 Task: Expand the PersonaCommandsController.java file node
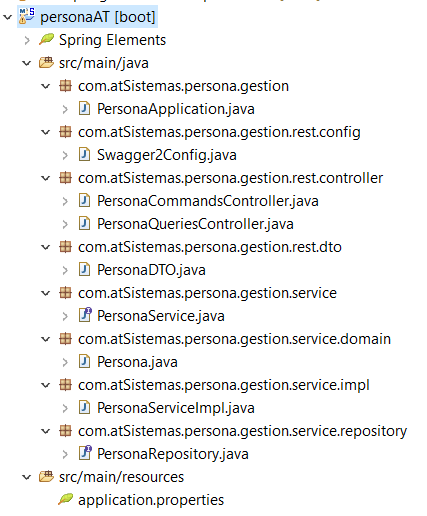pos(65,201)
